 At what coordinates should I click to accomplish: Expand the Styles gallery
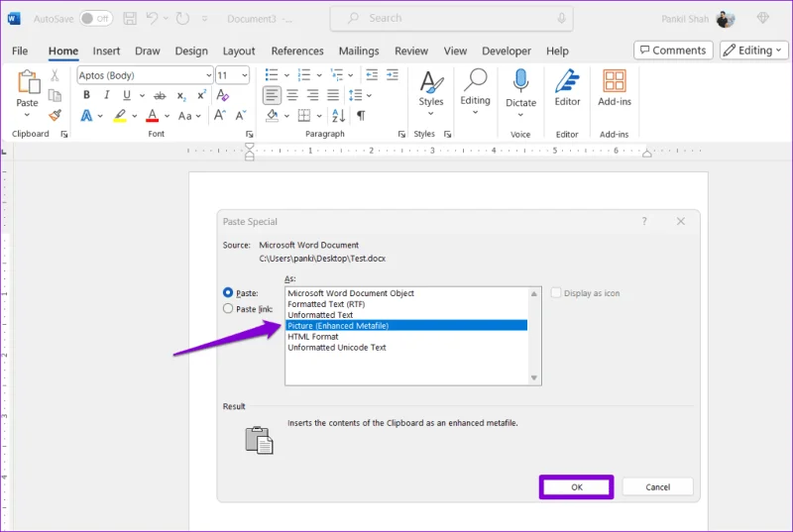click(431, 114)
